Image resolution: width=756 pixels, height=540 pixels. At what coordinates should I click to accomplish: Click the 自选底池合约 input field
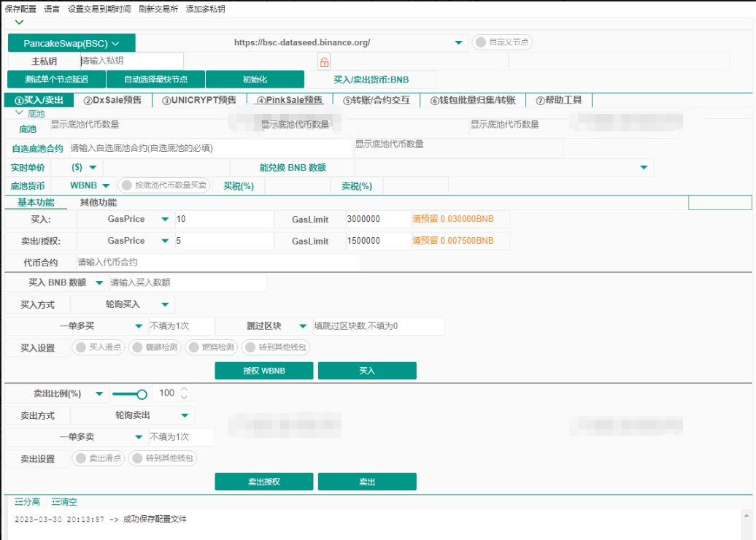point(211,148)
